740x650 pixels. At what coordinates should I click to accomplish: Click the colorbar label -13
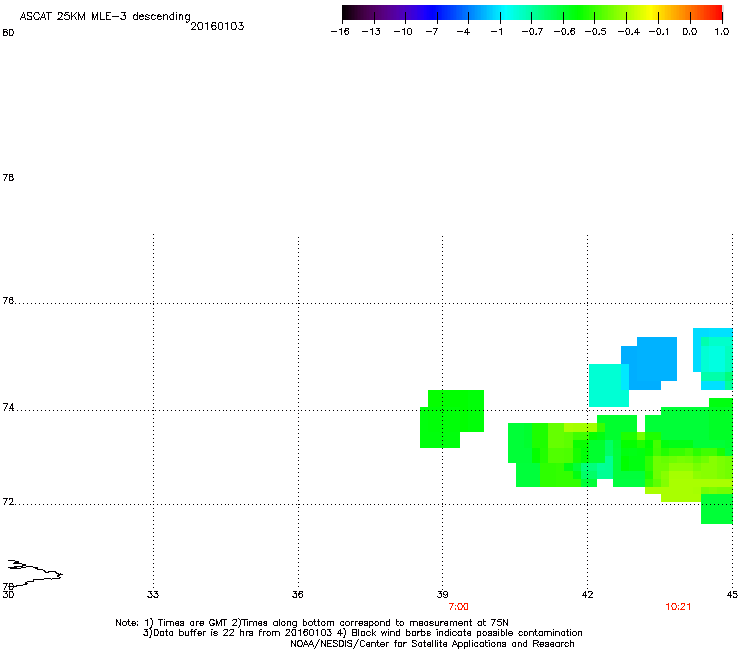371,32
